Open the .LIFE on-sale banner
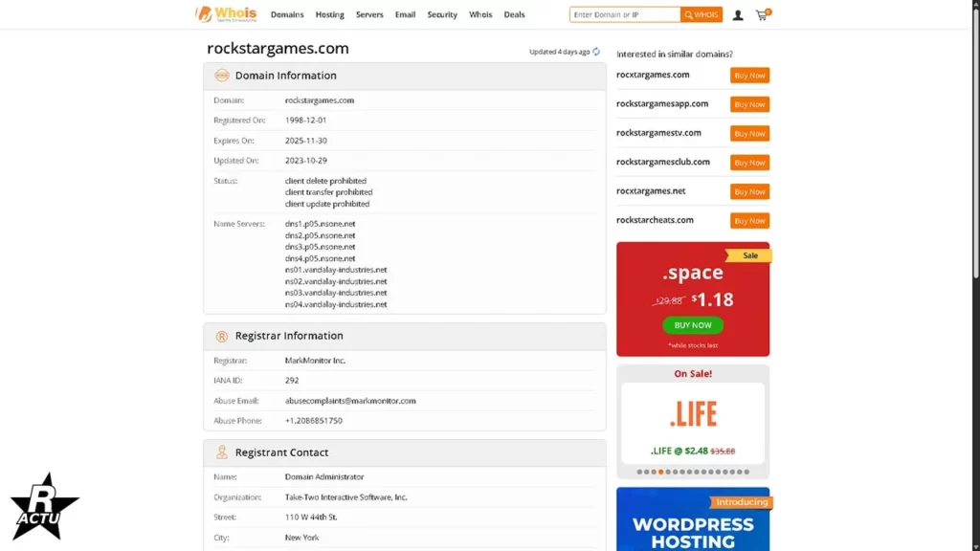 coord(693,422)
